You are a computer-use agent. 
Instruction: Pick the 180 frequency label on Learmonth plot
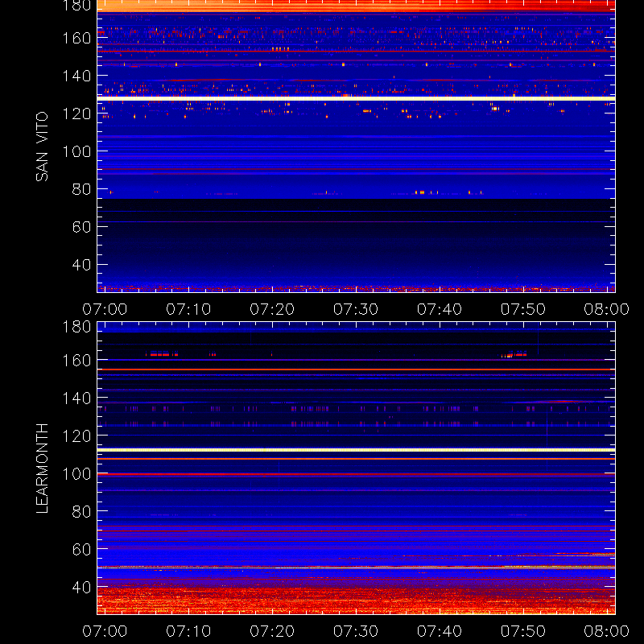click(76, 327)
